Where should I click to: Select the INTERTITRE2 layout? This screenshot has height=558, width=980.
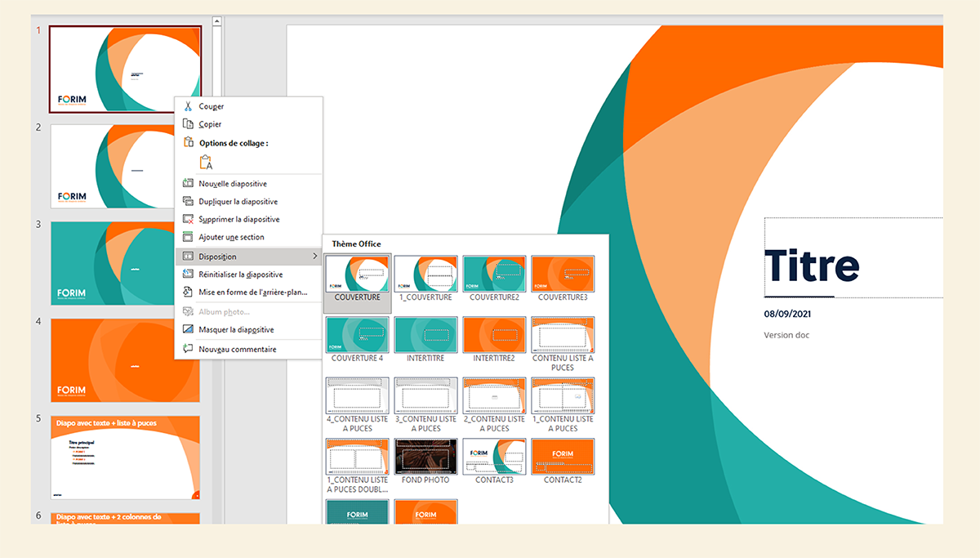tap(495, 335)
